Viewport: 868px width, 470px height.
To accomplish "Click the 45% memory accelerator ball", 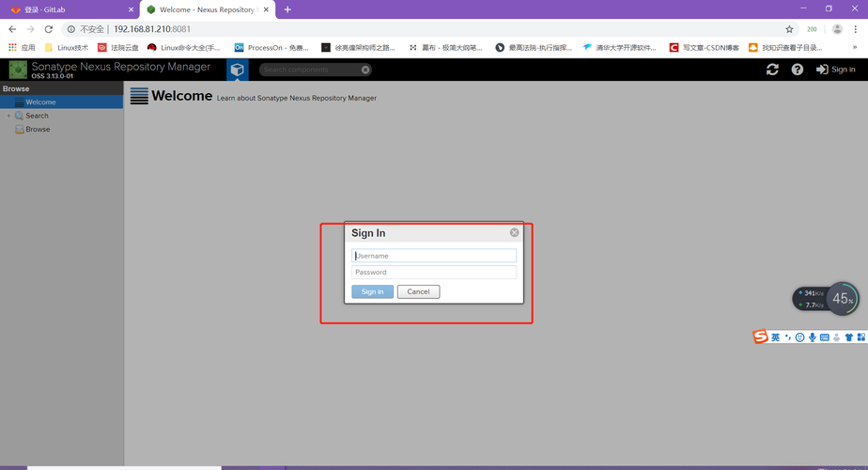I will (843, 299).
